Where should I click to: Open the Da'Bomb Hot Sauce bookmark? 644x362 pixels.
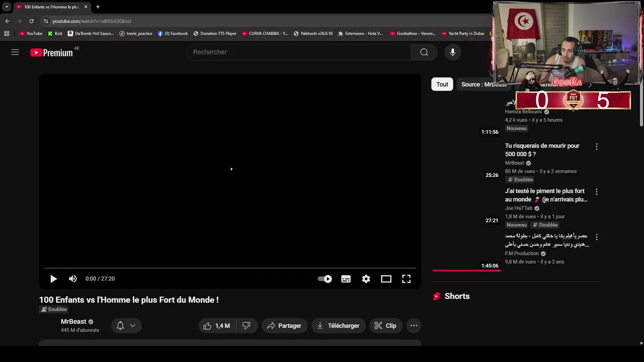click(91, 34)
